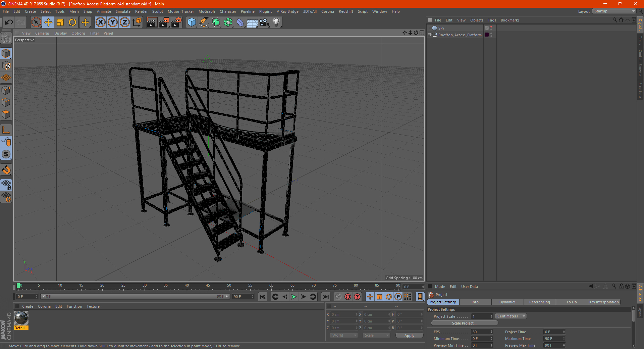Image resolution: width=644 pixels, height=349 pixels.
Task: Select the Sky object
Action: point(441,28)
